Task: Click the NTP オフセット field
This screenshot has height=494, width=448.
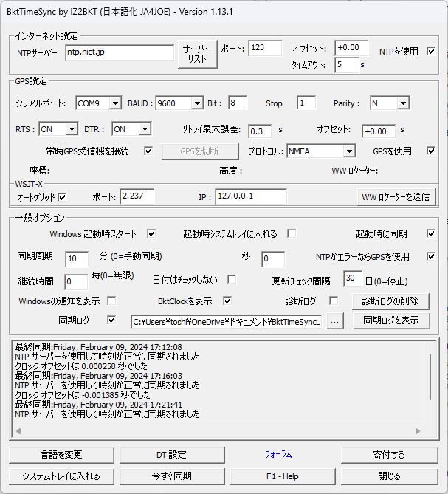Action: pyautogui.click(x=351, y=48)
